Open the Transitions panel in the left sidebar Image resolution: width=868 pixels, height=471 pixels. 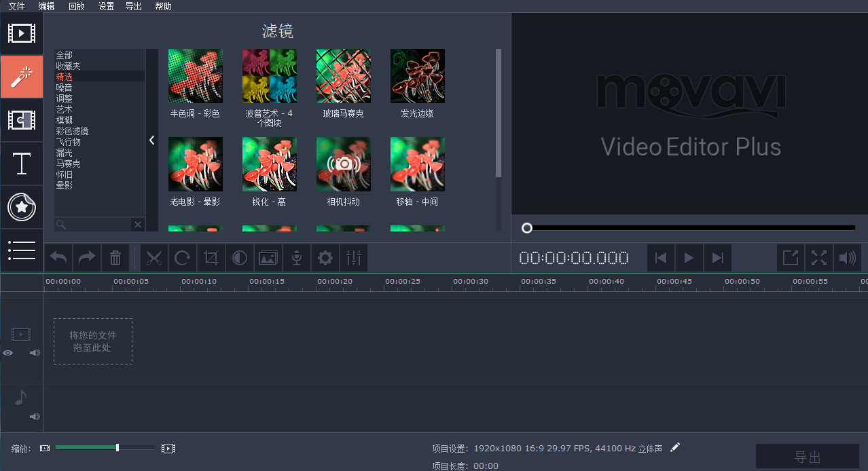[21, 120]
